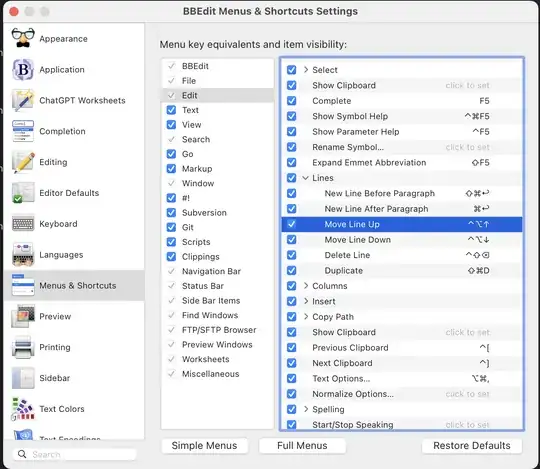
Task: Uncheck the Go menu checkbox
Action: [x=171, y=154]
